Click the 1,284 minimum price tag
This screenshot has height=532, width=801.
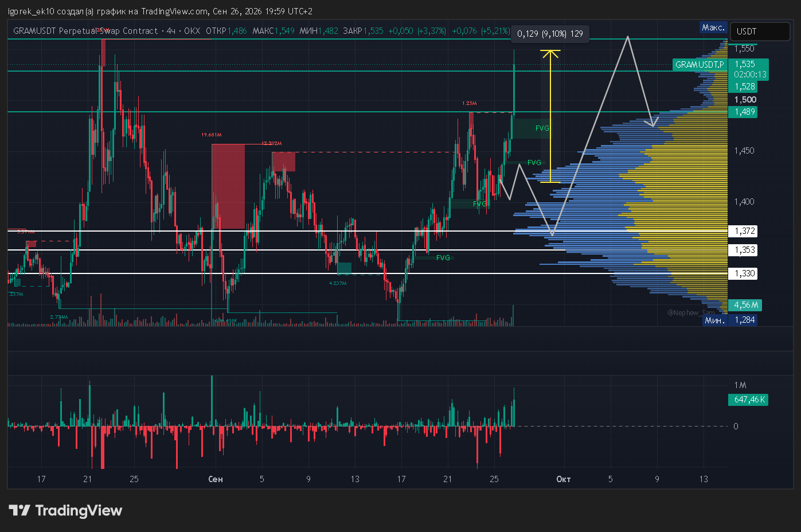[x=744, y=320]
